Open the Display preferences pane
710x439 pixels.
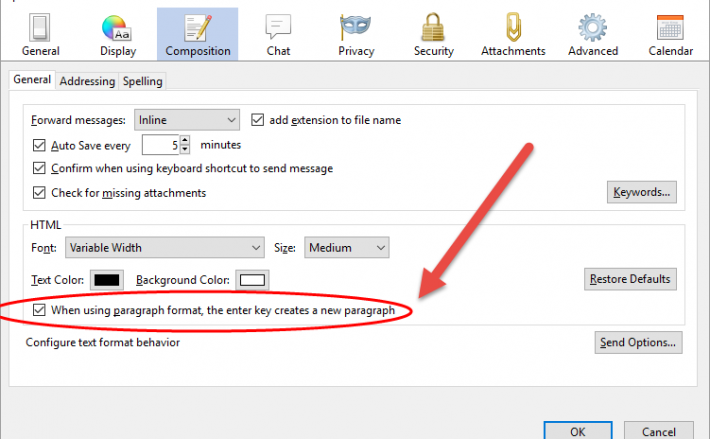[118, 35]
